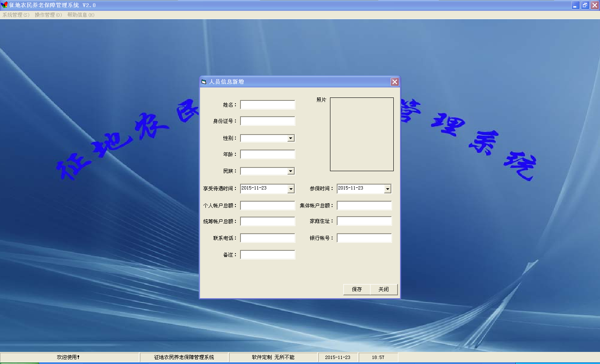The height and width of the screenshot is (364, 600).
Task: Click the 保存 button
Action: (357, 289)
